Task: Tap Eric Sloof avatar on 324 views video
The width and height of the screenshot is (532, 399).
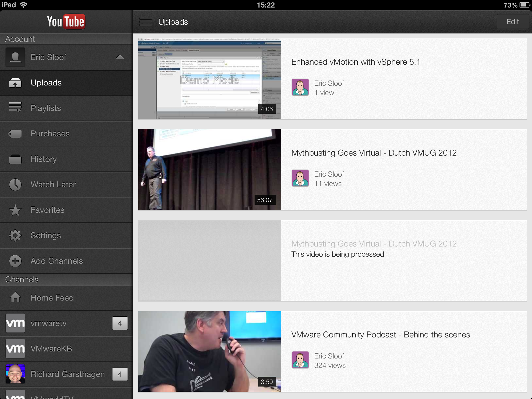Action: pyautogui.click(x=300, y=360)
